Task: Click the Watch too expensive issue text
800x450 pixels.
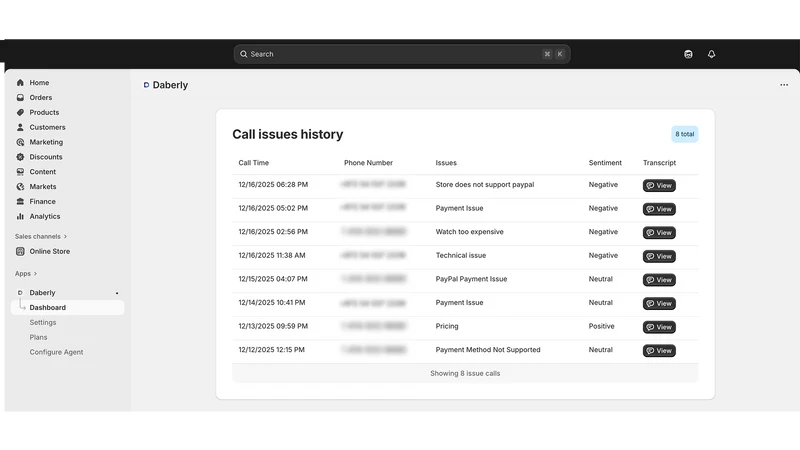Action: pyautogui.click(x=469, y=232)
